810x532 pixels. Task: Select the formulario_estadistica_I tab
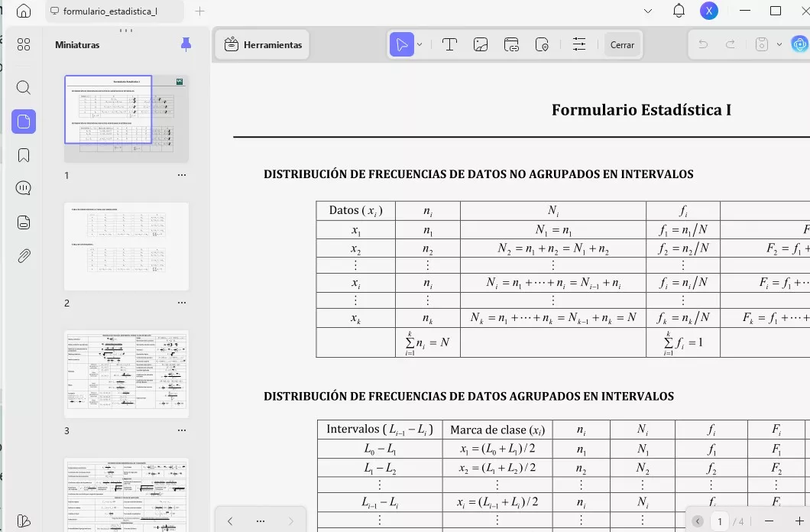pos(115,11)
